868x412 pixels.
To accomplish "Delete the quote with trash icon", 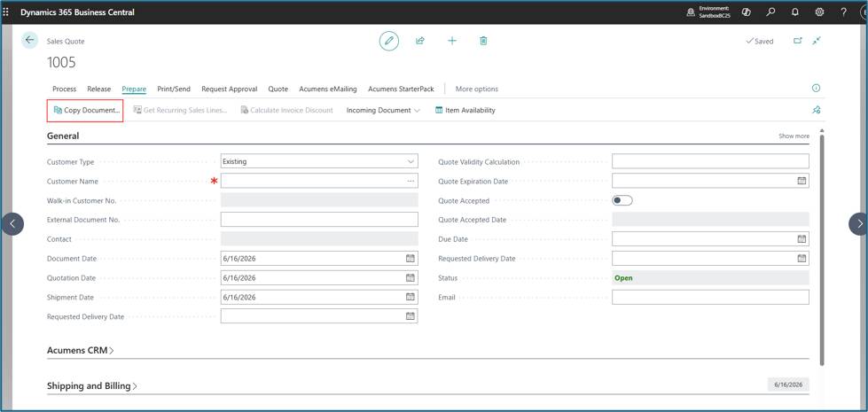I will tap(483, 41).
